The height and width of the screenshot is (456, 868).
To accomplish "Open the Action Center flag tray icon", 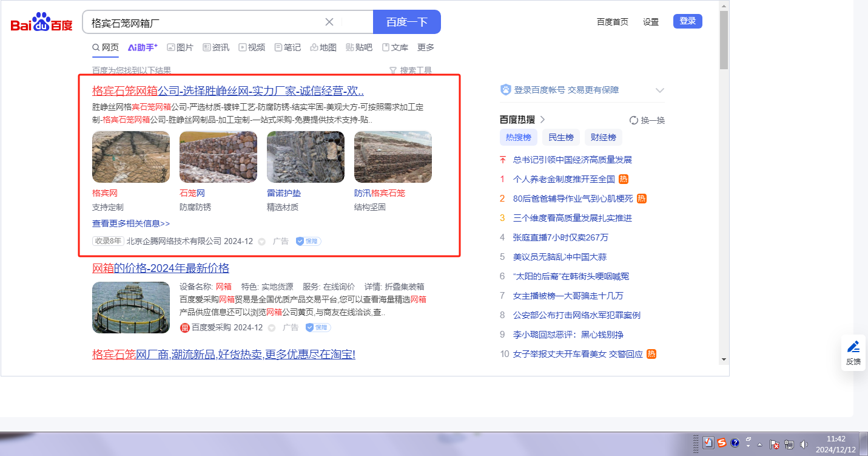I will (775, 444).
